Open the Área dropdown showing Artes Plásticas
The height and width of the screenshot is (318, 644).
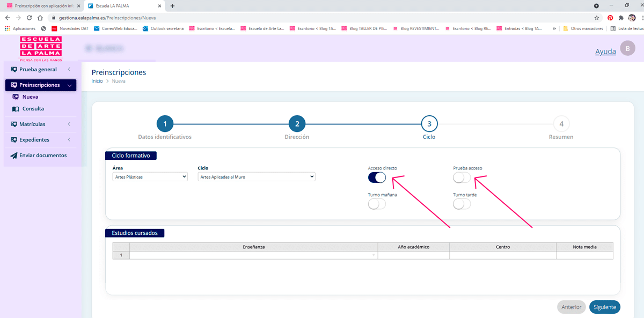coord(150,176)
